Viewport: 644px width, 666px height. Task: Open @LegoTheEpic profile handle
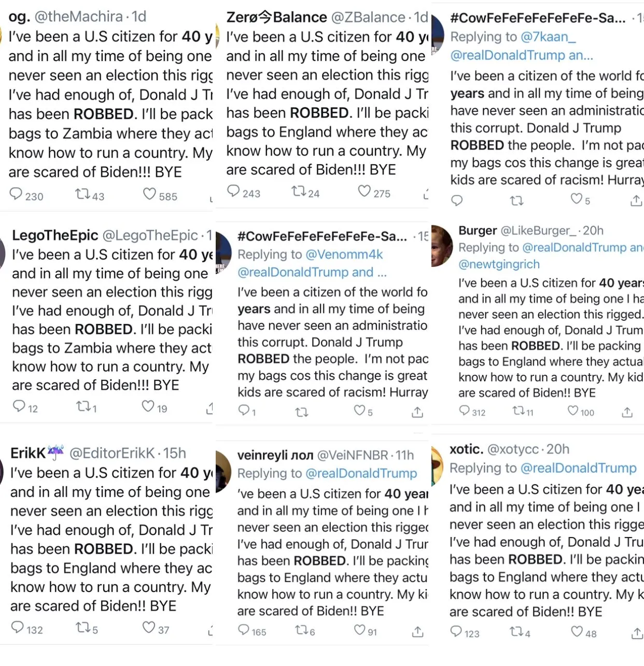[150, 236]
